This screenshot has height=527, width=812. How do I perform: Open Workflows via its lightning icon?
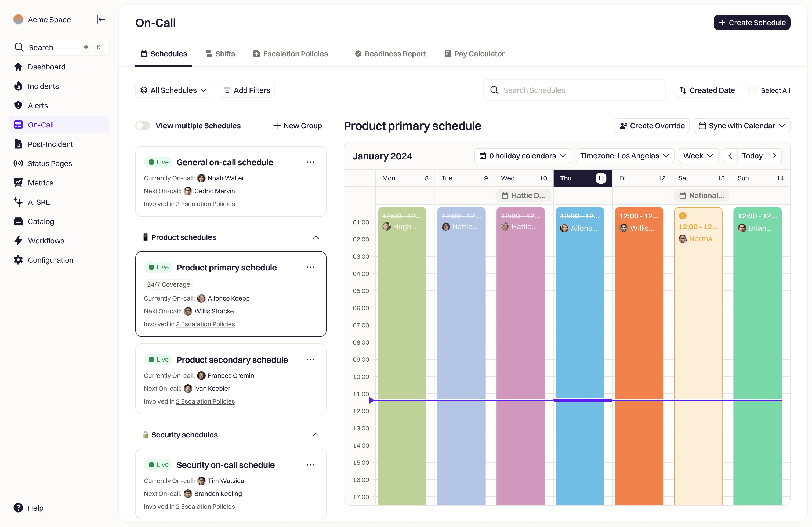[x=18, y=241]
